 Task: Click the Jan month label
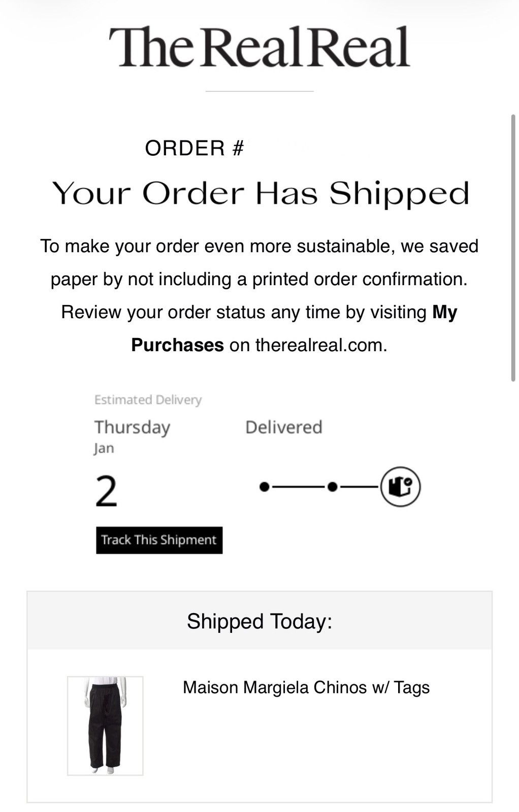click(104, 449)
